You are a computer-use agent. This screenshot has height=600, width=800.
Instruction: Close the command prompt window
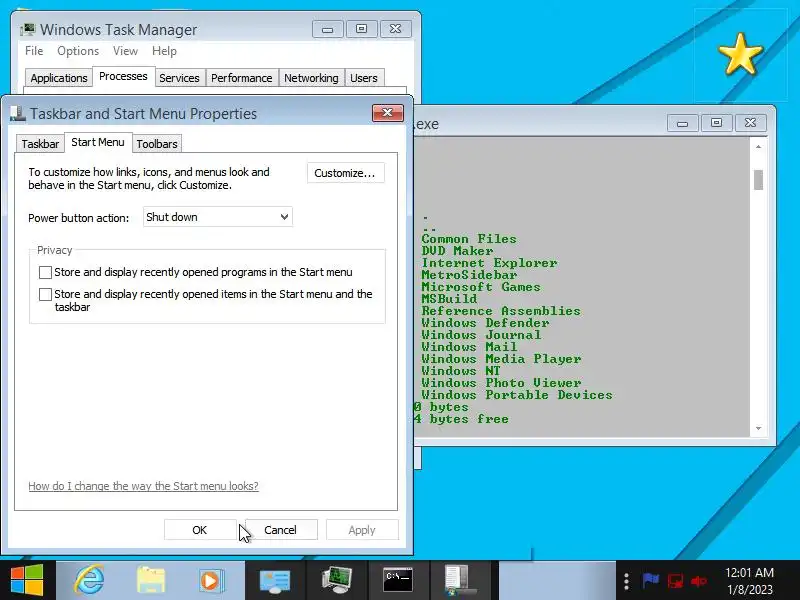click(750, 123)
